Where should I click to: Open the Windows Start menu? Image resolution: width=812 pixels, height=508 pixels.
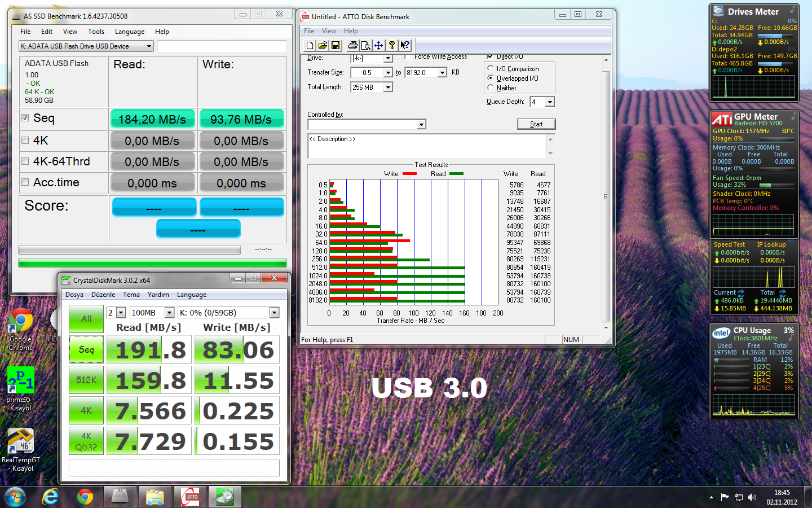(15, 497)
